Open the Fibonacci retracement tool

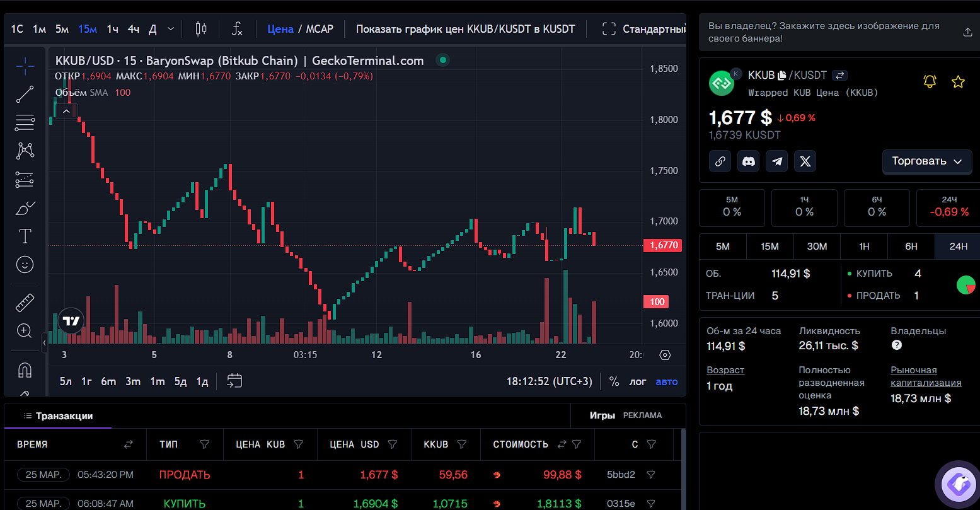tap(25, 122)
